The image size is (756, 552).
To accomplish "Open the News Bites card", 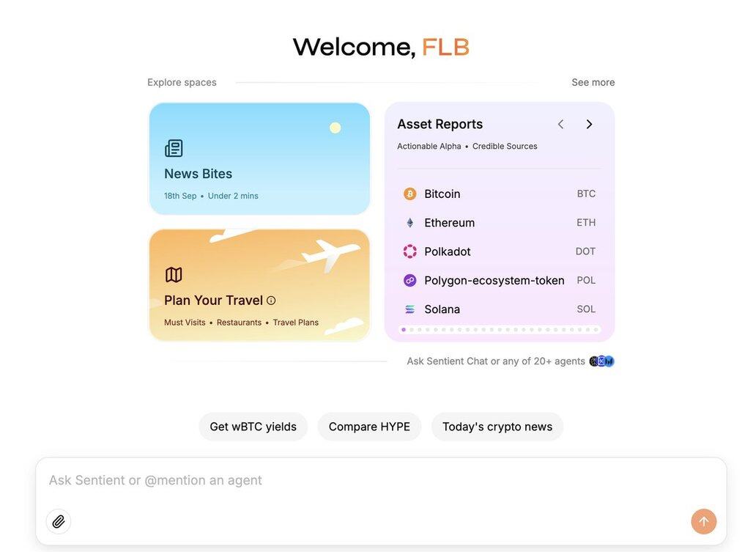I will pyautogui.click(x=259, y=159).
